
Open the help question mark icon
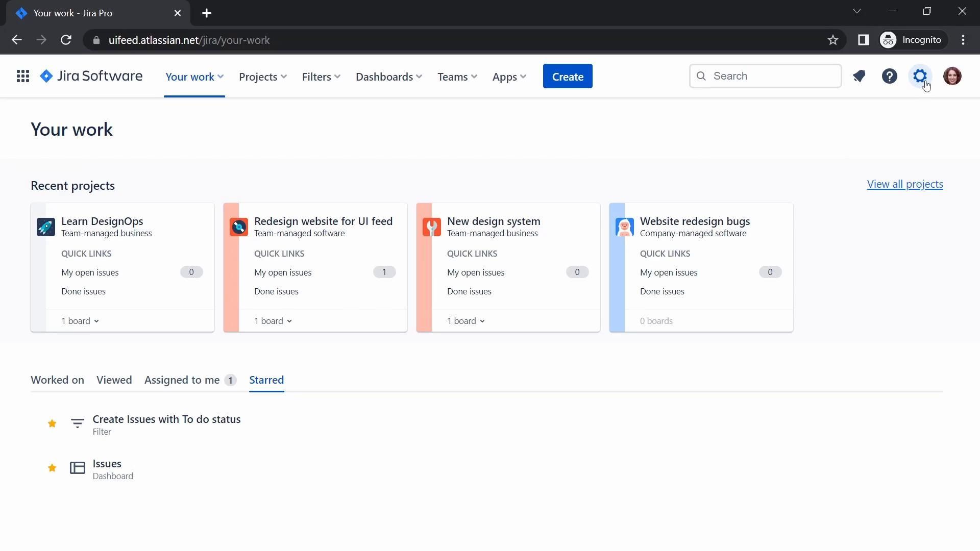(x=889, y=77)
